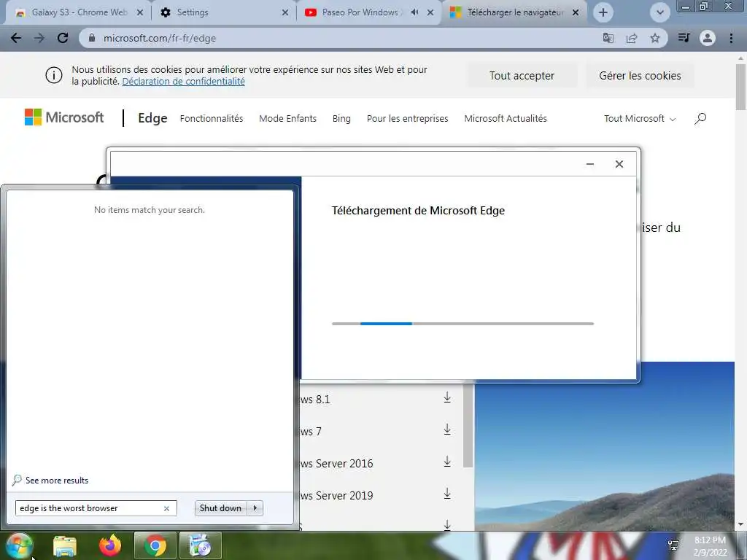Click the network icon in system tray
Image resolution: width=747 pixels, height=560 pixels.
pyautogui.click(x=673, y=545)
